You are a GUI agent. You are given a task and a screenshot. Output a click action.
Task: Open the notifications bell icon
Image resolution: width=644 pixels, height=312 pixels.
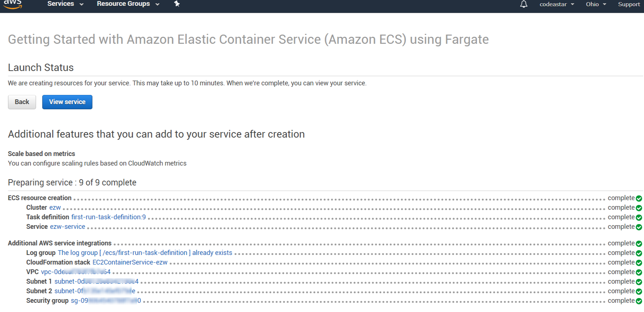pos(524,4)
